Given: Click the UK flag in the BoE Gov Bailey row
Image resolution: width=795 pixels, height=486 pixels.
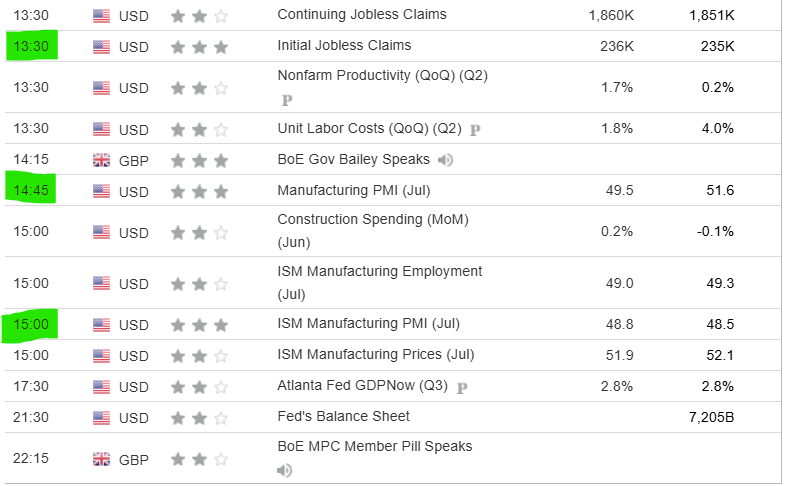Looking at the screenshot, I should tap(102, 160).
